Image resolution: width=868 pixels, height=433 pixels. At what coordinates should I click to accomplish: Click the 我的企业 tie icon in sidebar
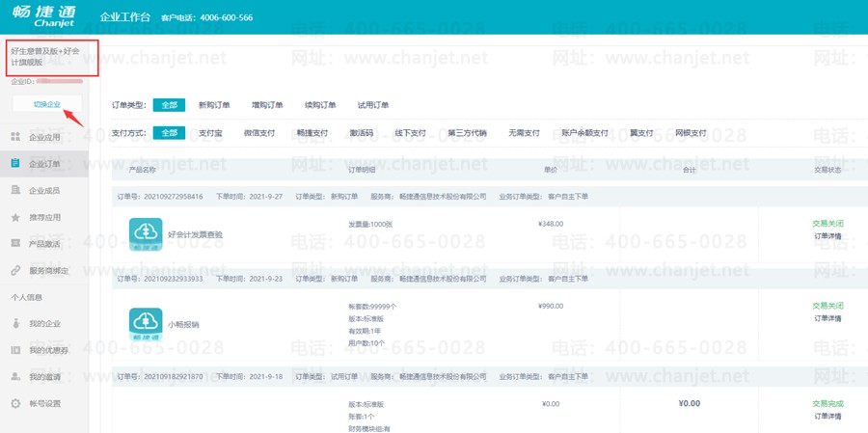pyautogui.click(x=16, y=323)
